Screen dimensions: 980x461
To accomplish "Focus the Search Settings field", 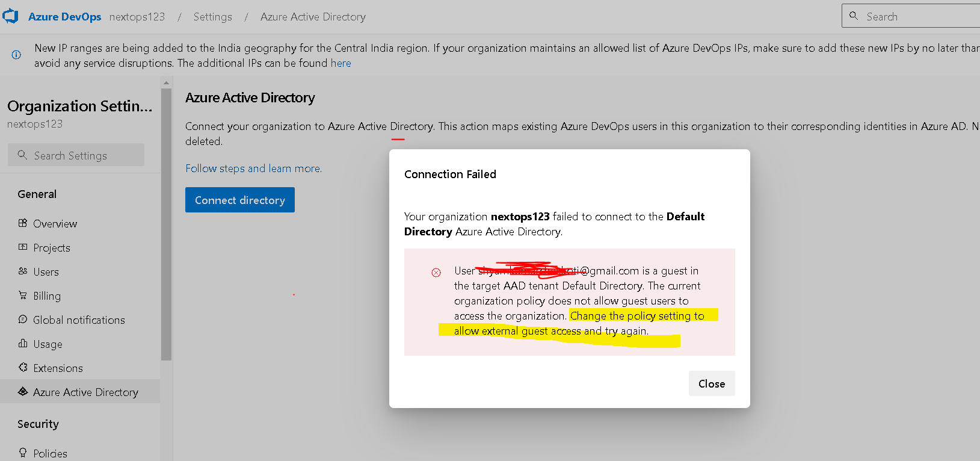I will coord(76,155).
